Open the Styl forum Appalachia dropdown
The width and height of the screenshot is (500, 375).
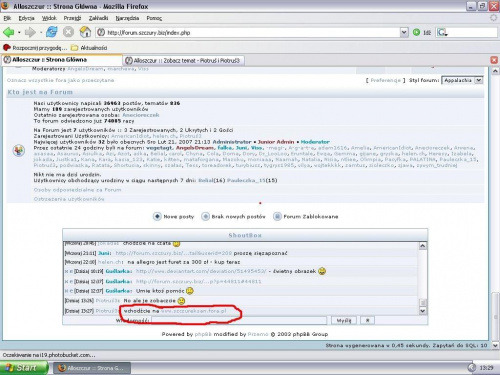(462, 80)
